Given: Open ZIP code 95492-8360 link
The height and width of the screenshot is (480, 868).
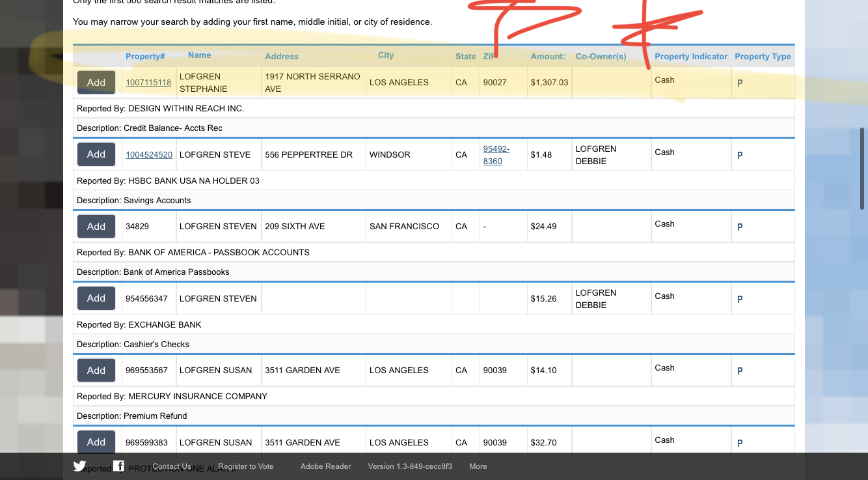Looking at the screenshot, I should [496, 155].
